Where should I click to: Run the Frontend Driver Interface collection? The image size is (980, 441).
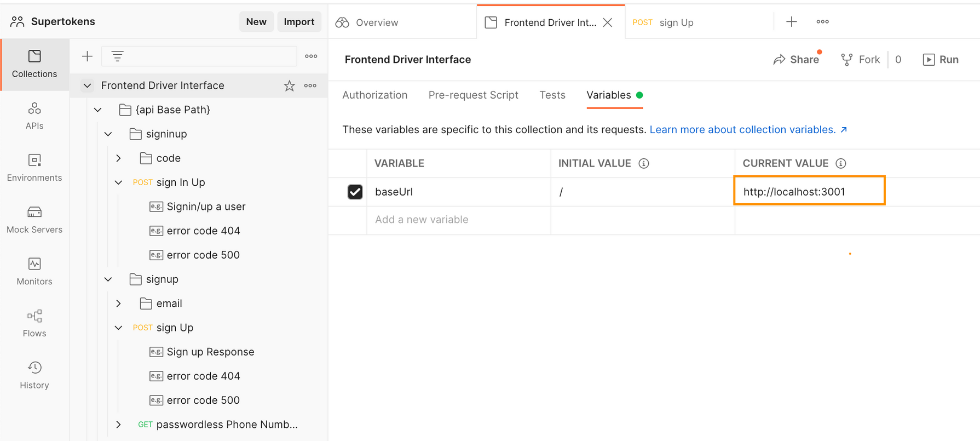tap(941, 60)
